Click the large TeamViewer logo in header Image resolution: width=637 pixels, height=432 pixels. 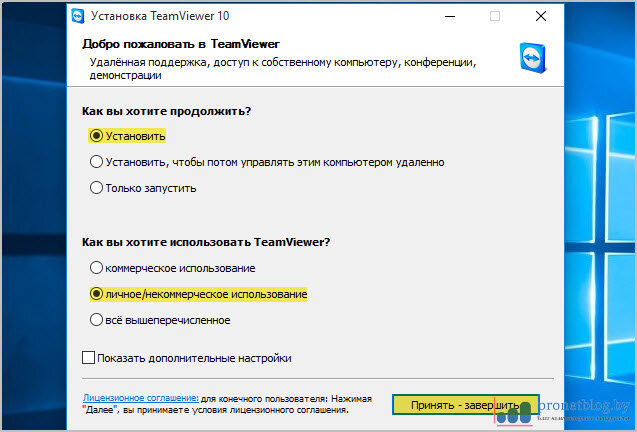click(533, 58)
